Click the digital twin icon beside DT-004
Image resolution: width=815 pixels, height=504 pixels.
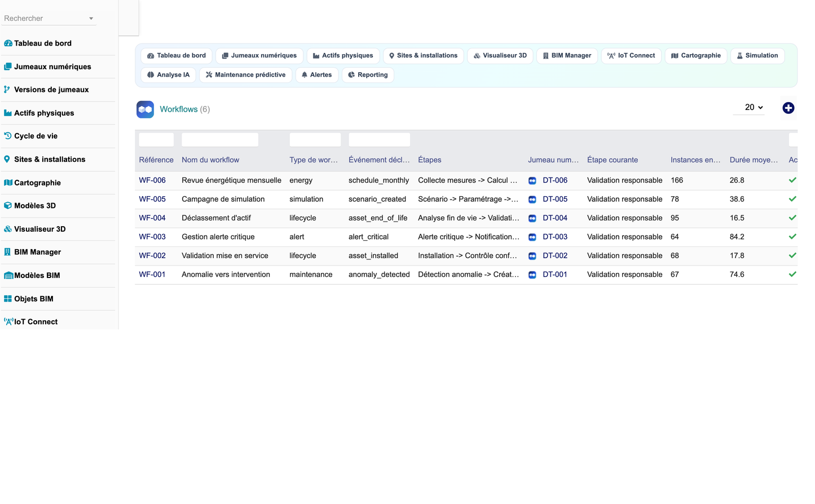tap(532, 218)
